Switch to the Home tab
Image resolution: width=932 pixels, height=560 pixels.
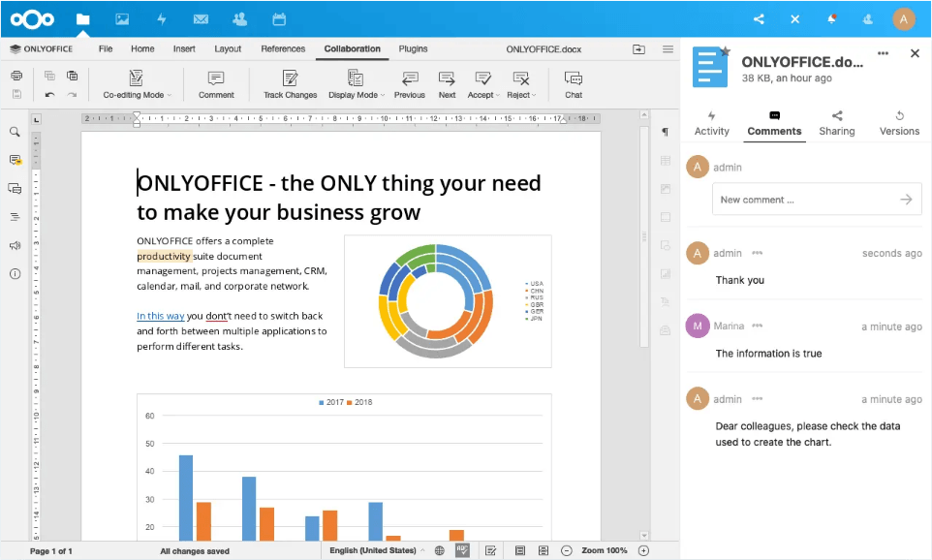[x=142, y=48]
